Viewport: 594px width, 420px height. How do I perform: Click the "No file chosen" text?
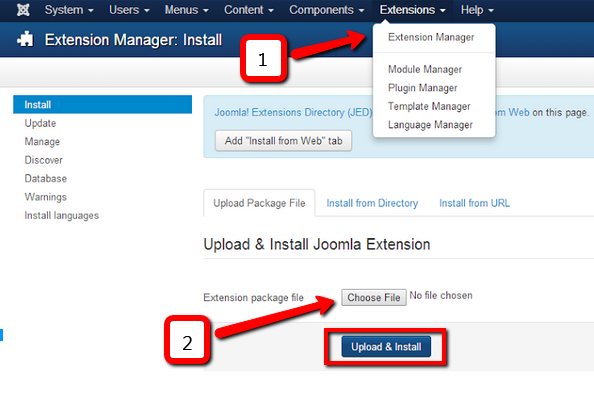point(441,295)
